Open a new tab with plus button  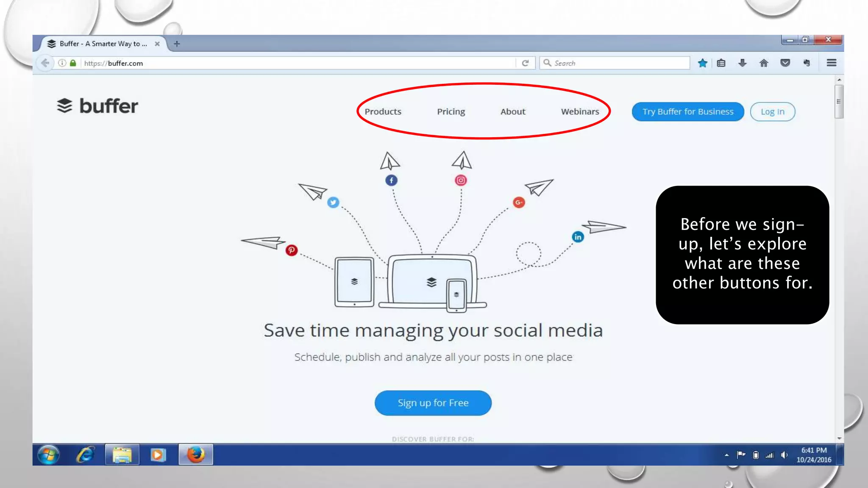point(177,44)
